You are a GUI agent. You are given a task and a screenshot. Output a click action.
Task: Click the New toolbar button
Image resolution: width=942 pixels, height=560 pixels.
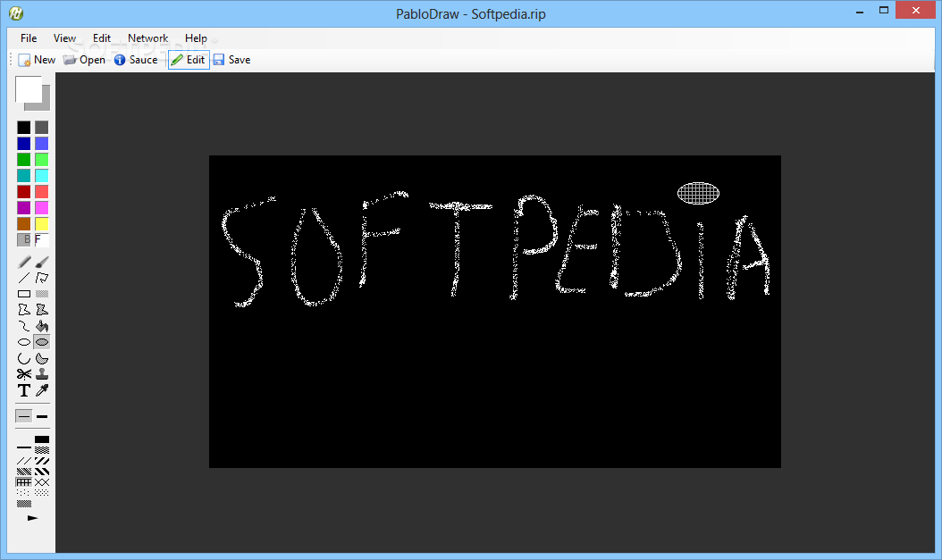37,60
